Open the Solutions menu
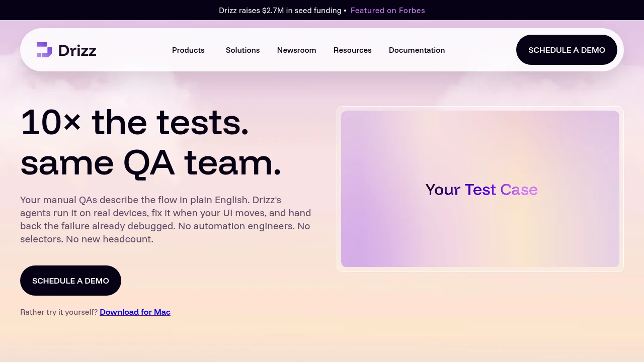Screen dimensions: 644x362 (243, 50)
